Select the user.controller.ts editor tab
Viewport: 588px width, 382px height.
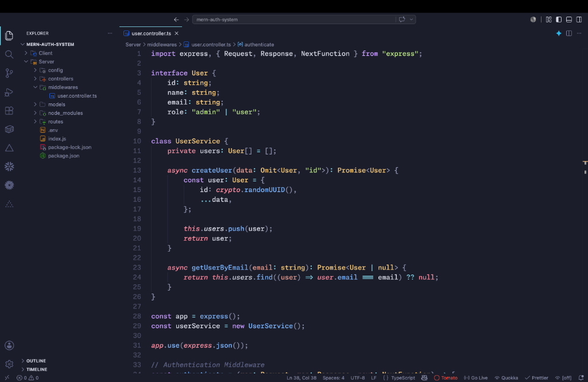tap(151, 33)
